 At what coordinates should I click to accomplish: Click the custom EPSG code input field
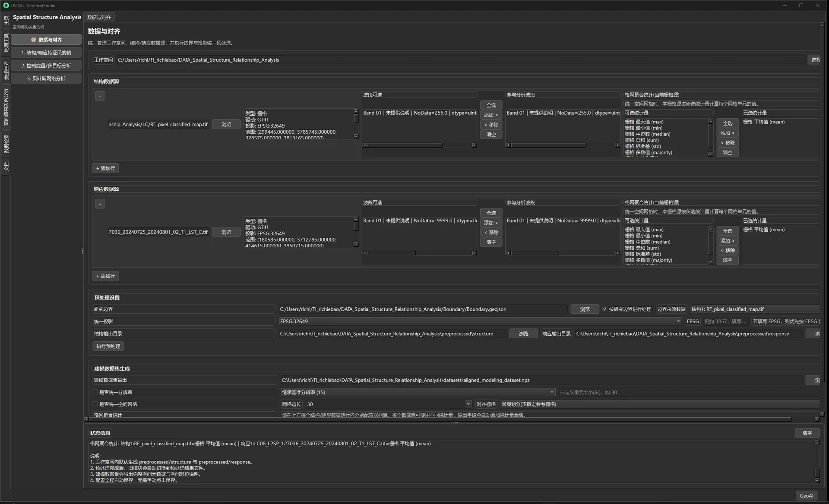click(x=725, y=321)
